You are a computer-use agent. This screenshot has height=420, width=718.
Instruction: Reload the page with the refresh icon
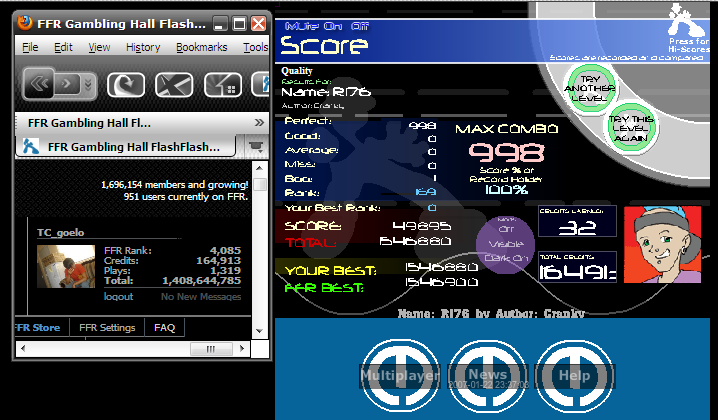click(126, 85)
